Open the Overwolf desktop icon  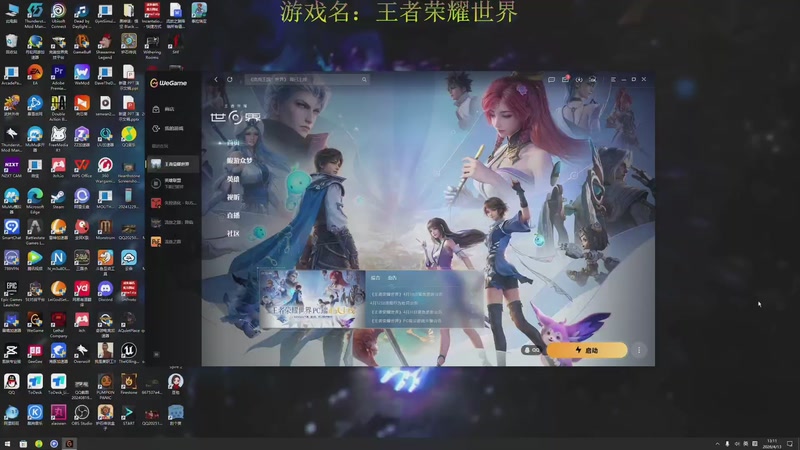tap(82, 353)
